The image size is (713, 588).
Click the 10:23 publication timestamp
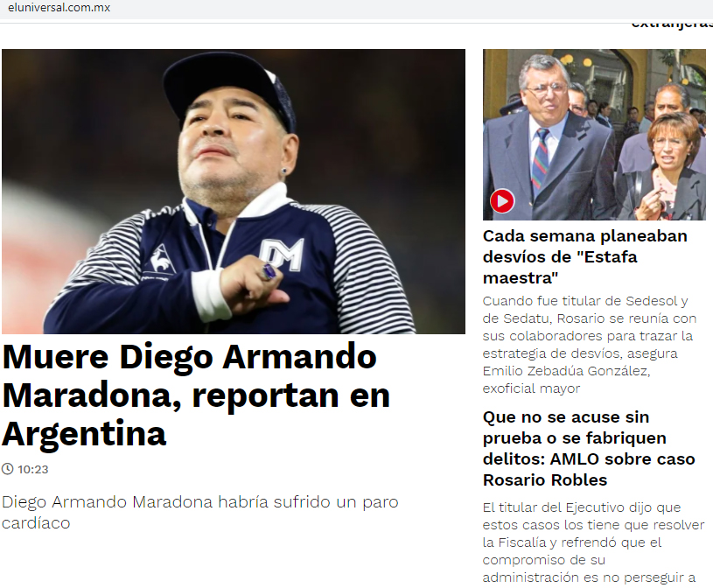coord(32,469)
